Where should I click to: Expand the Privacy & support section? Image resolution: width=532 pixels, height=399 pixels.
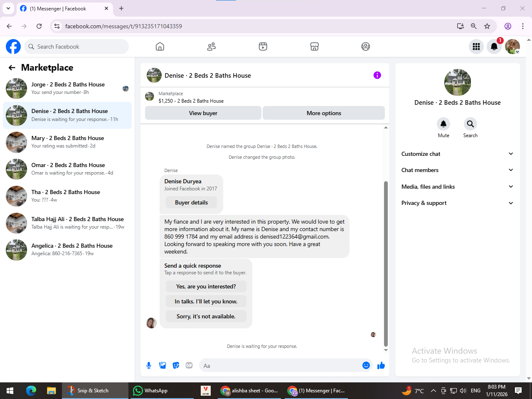458,203
